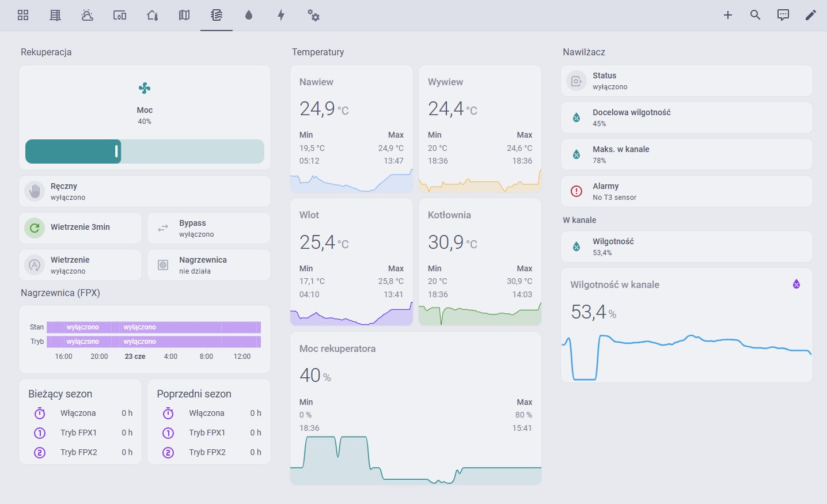This screenshot has width=827, height=504.
Task: Toggle the Bypass switch tile
Action: pyautogui.click(x=209, y=228)
